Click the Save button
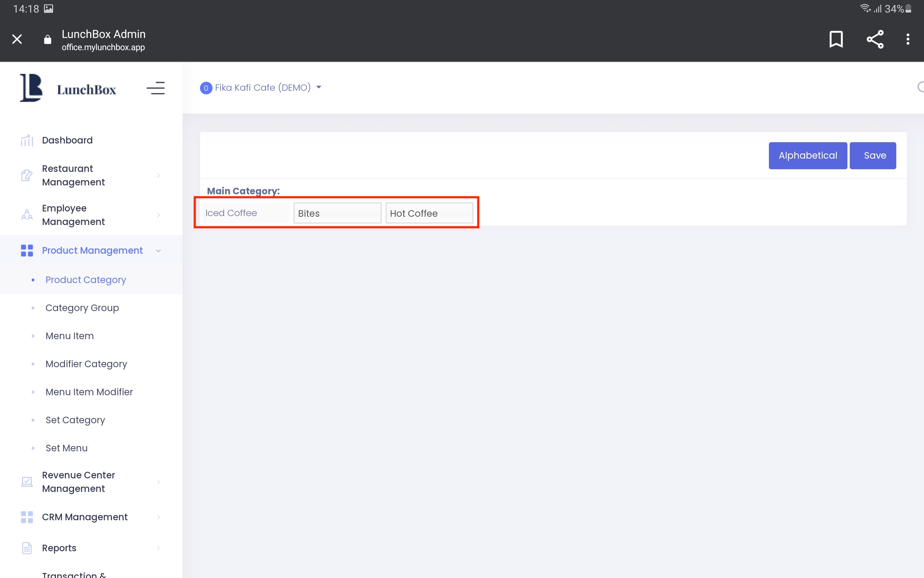The image size is (924, 578). pos(873,156)
